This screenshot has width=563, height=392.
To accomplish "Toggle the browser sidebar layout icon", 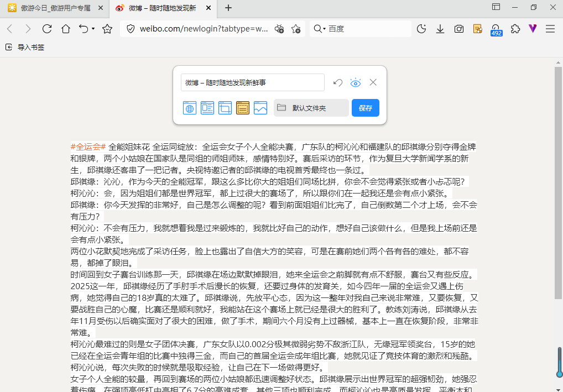I will 496,7.
